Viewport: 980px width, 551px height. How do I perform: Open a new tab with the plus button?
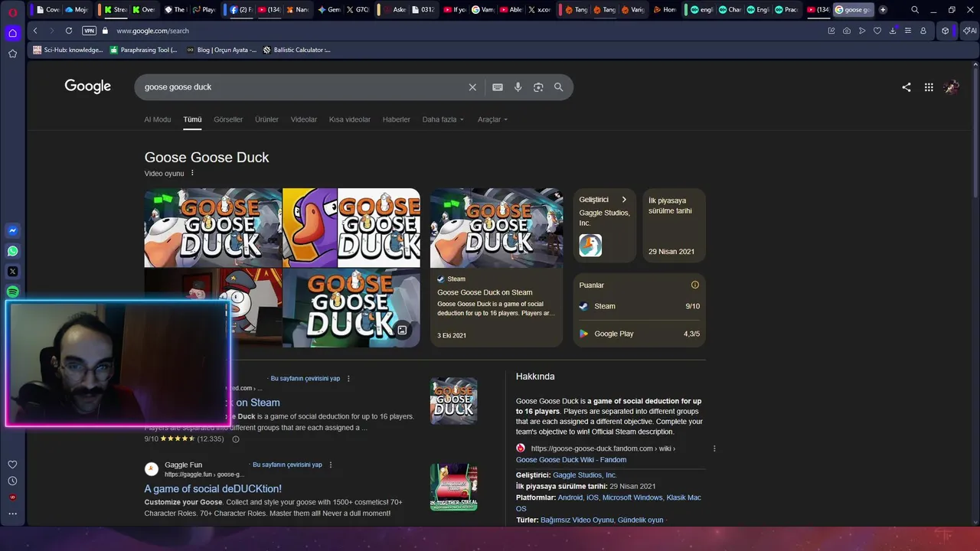(883, 10)
